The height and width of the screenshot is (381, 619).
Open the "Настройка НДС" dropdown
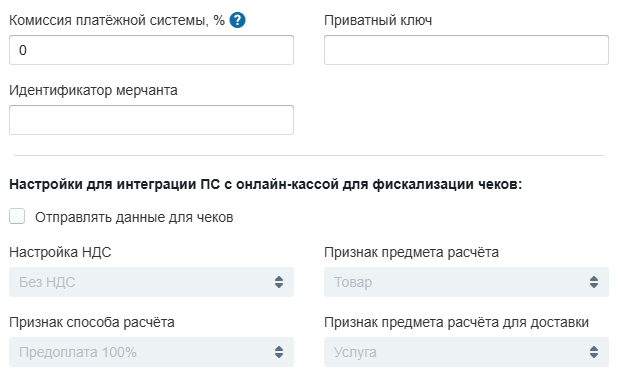point(151,282)
